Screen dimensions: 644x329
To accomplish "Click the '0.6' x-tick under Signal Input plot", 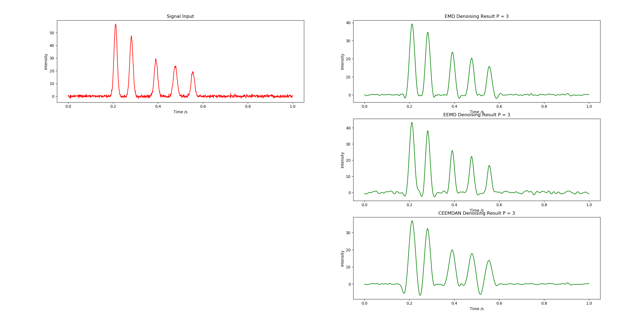I will 203,106.
